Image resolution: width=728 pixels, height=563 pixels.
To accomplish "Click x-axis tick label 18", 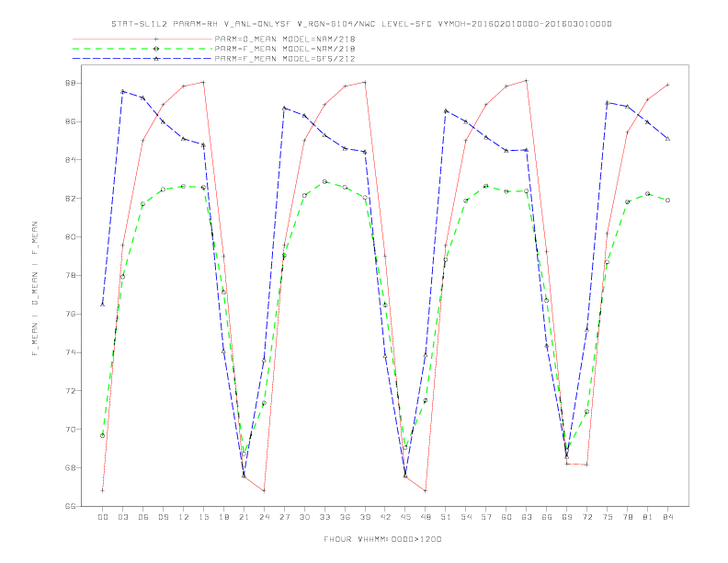I will click(223, 517).
